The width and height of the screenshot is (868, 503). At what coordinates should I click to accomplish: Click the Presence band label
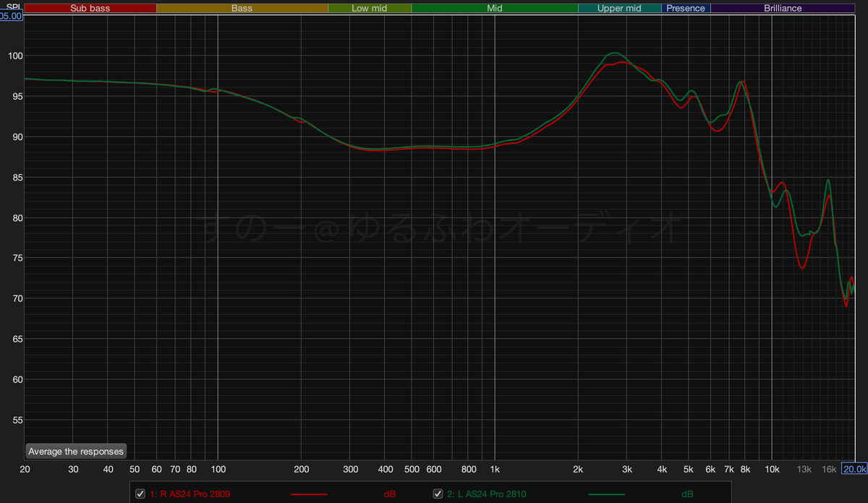686,9
